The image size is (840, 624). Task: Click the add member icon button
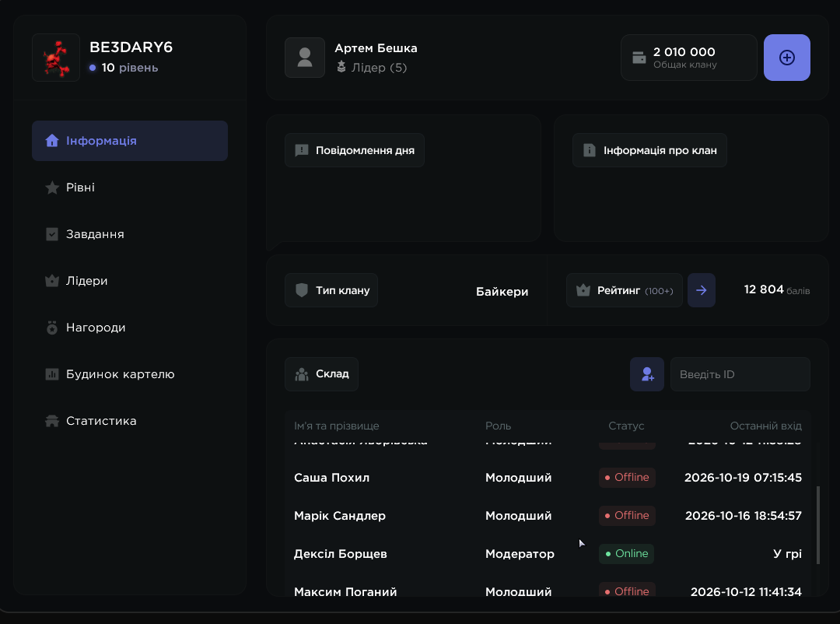point(647,374)
